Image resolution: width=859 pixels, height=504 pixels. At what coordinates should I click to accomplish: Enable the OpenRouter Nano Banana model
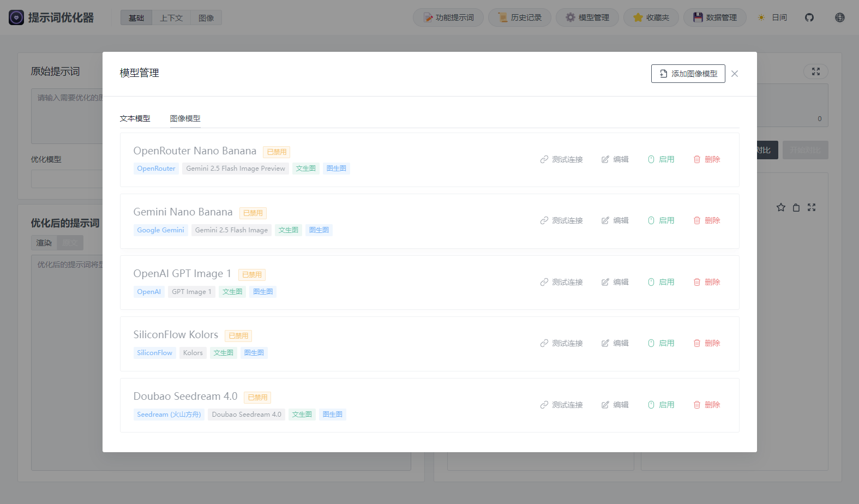(x=661, y=159)
